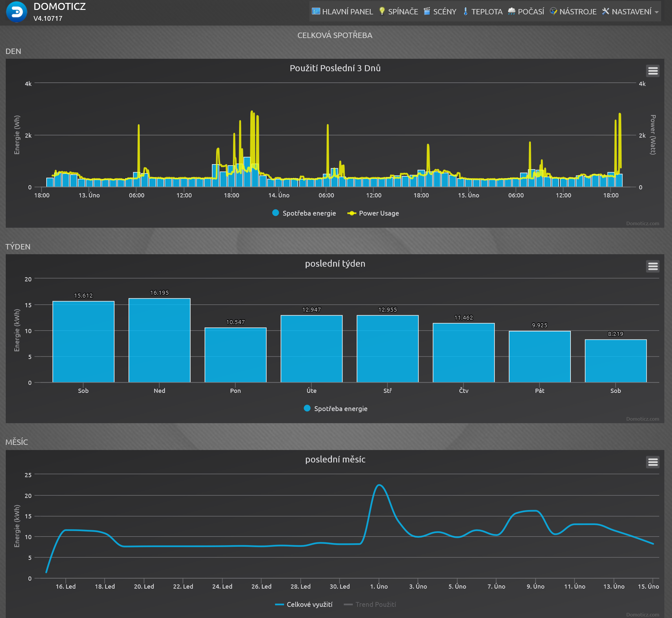Click the Nastavení wrench icon
This screenshot has width=672, height=618.
(606, 11)
